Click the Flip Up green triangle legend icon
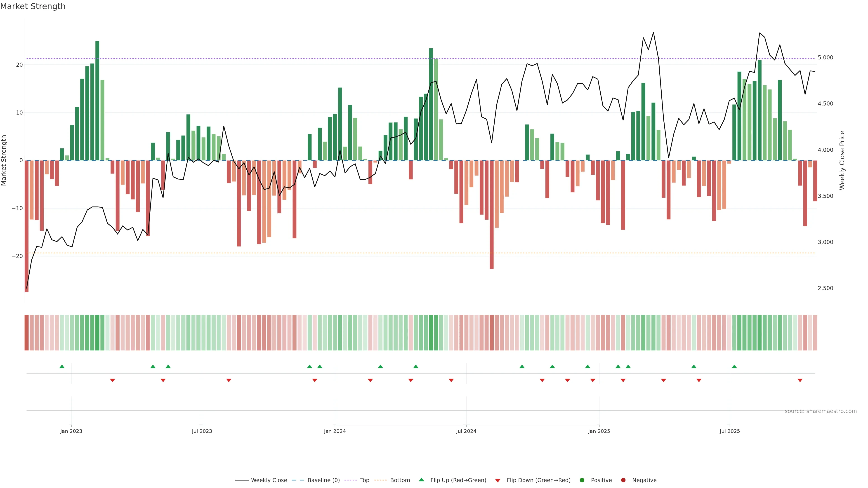Screen dimensions: 868x488 (x=421, y=480)
